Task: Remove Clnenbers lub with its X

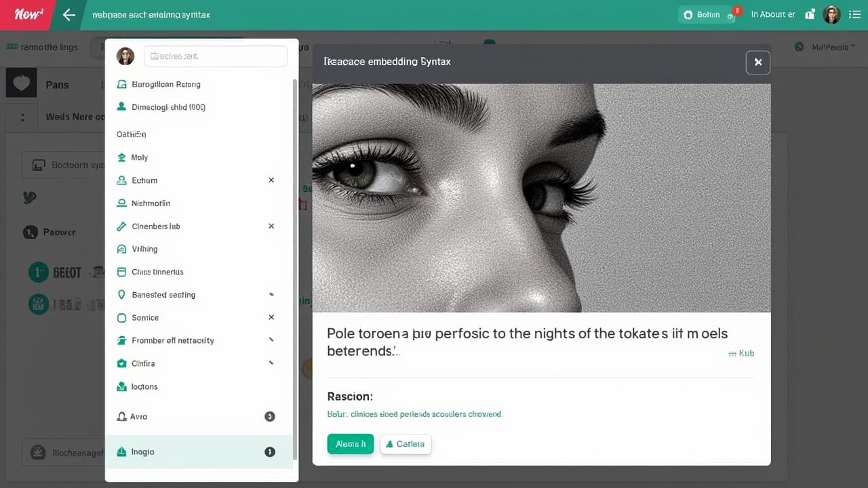Action: [x=271, y=226]
